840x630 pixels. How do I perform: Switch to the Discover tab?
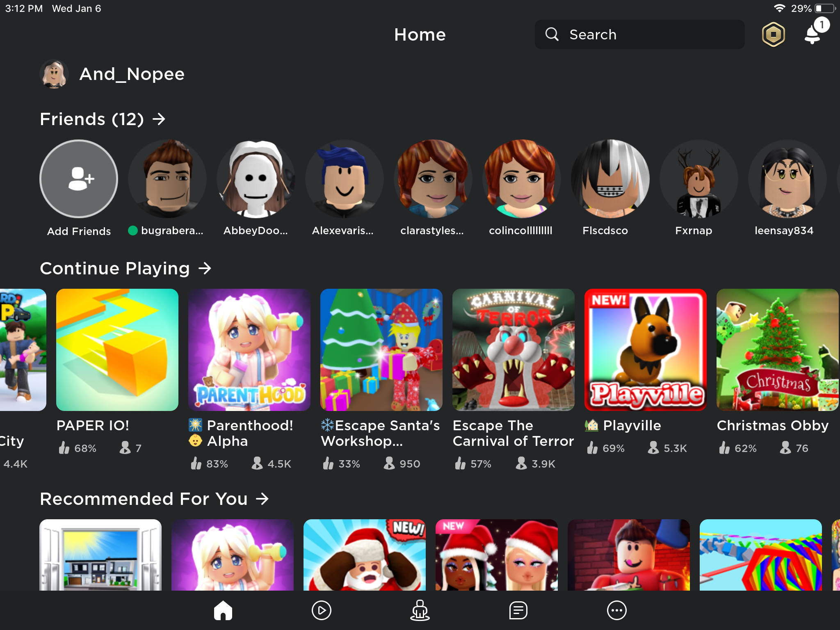[x=321, y=610]
